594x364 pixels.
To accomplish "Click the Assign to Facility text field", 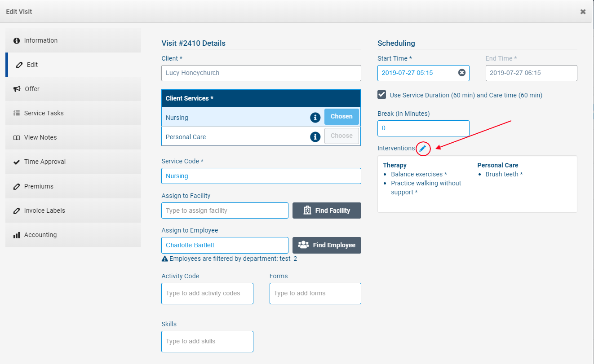I will pos(225,211).
